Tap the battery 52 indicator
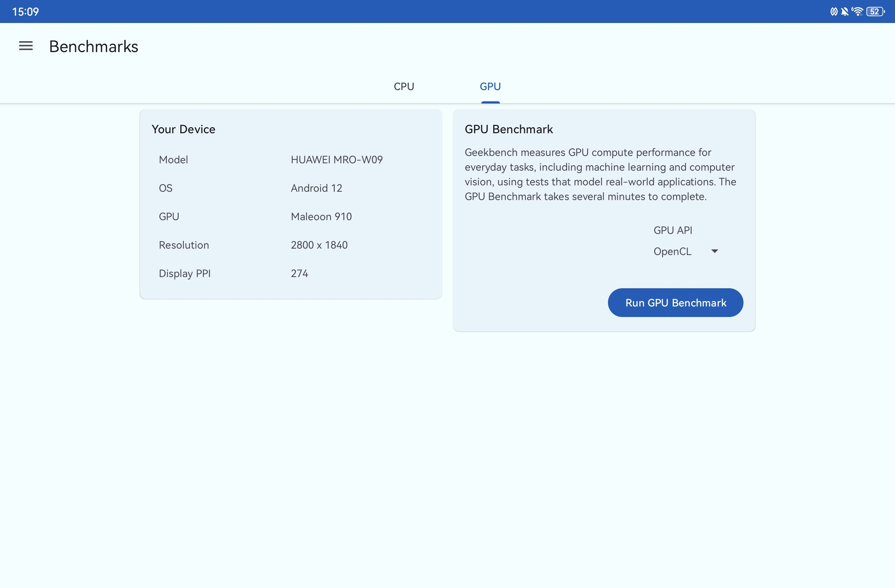 point(875,11)
